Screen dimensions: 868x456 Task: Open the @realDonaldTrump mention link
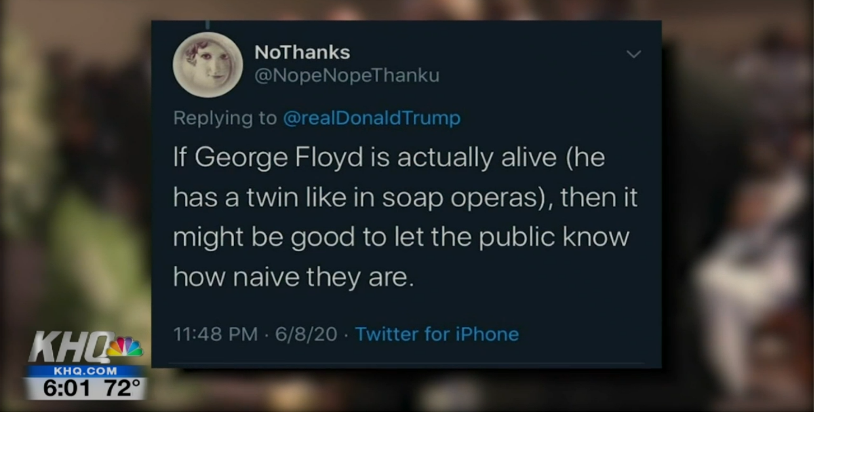tap(371, 118)
